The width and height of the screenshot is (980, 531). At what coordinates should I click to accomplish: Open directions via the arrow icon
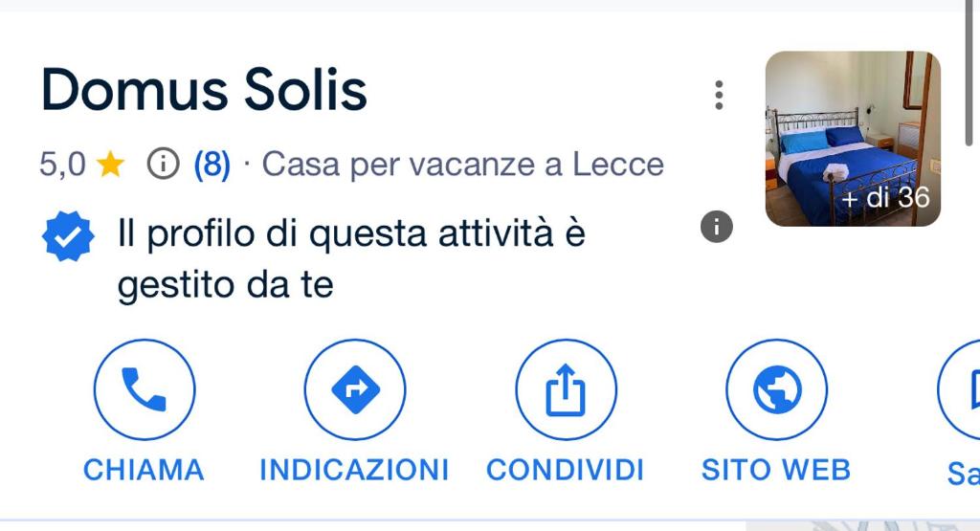355,390
